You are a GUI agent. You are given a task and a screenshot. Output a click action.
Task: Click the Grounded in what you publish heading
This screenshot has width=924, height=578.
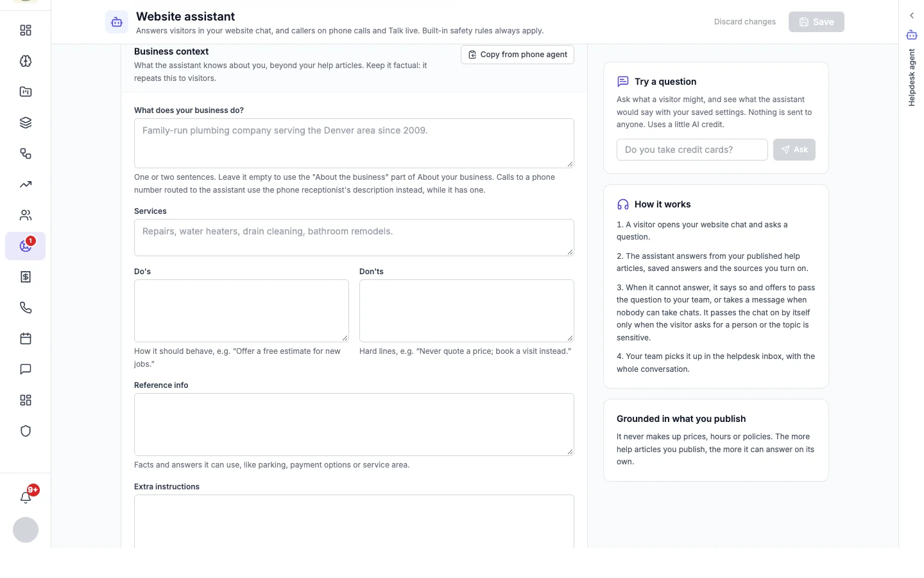[681, 419]
